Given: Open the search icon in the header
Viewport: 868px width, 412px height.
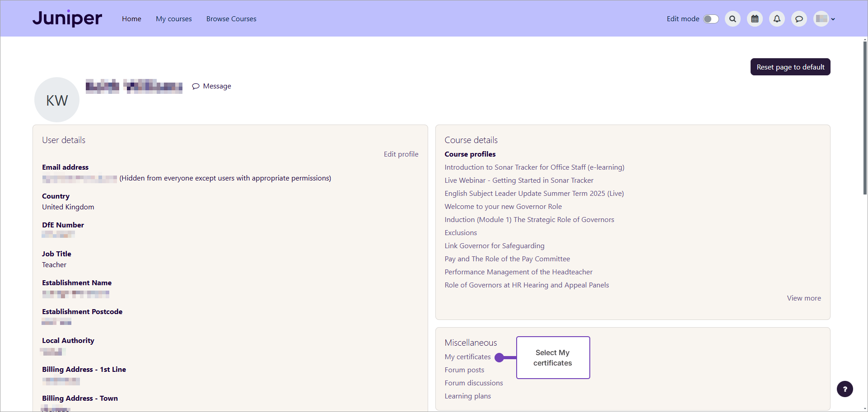Looking at the screenshot, I should pyautogui.click(x=732, y=19).
